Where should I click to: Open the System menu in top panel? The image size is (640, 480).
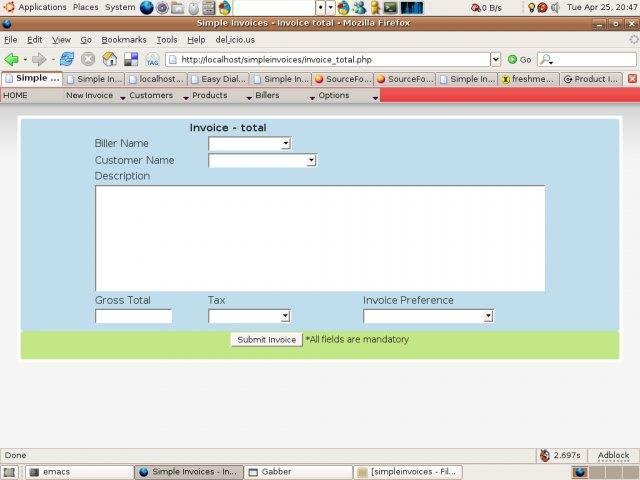(120, 7)
